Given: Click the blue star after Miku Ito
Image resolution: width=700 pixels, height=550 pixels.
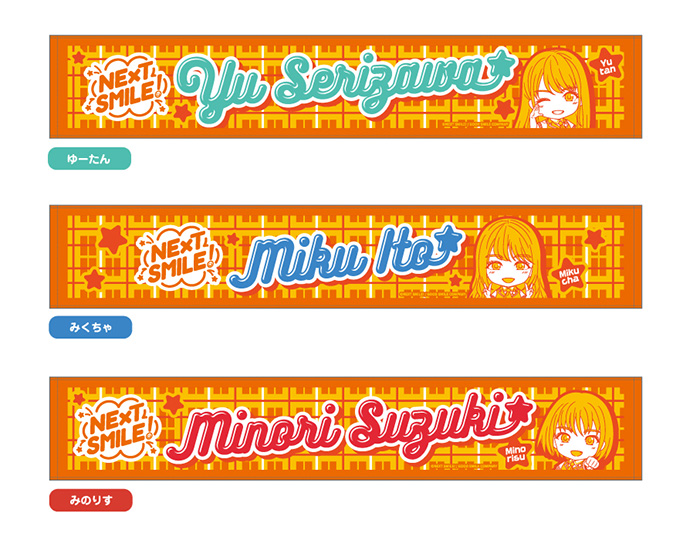Looking at the screenshot, I should (x=448, y=240).
